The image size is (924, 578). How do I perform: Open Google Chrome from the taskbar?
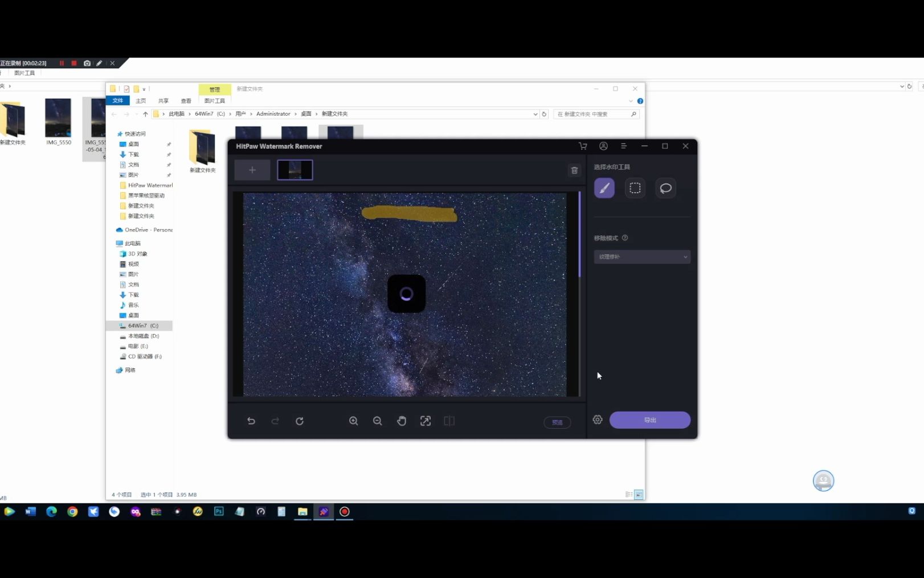pos(72,511)
